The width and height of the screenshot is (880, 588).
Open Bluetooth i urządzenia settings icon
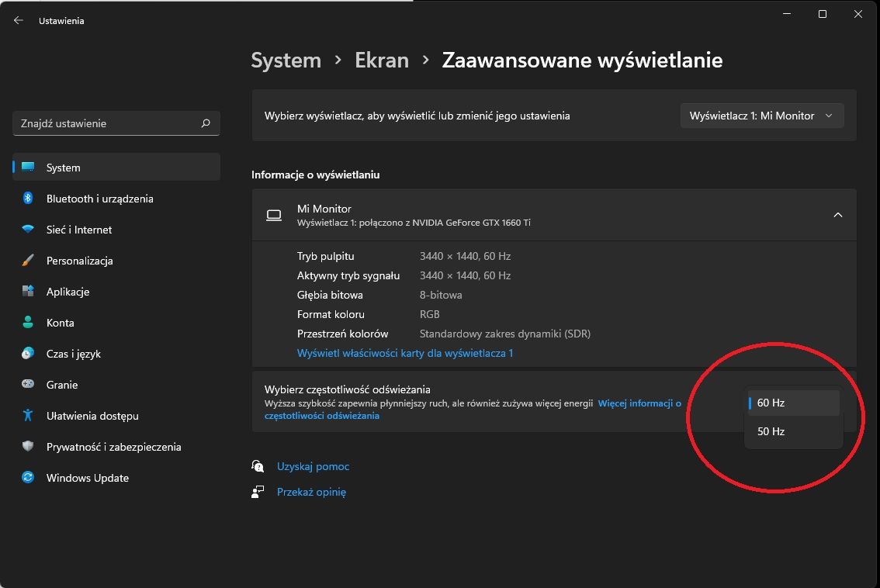tap(28, 199)
